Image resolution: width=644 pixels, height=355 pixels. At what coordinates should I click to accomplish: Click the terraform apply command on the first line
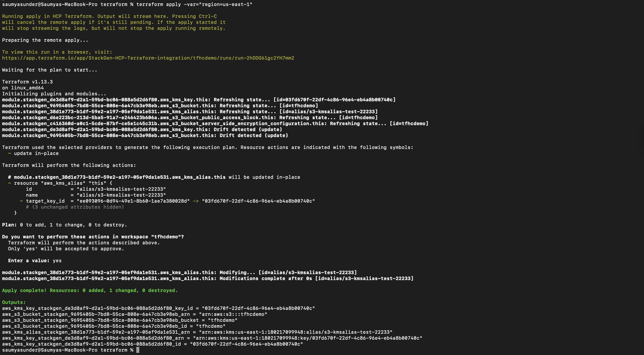(194, 4)
